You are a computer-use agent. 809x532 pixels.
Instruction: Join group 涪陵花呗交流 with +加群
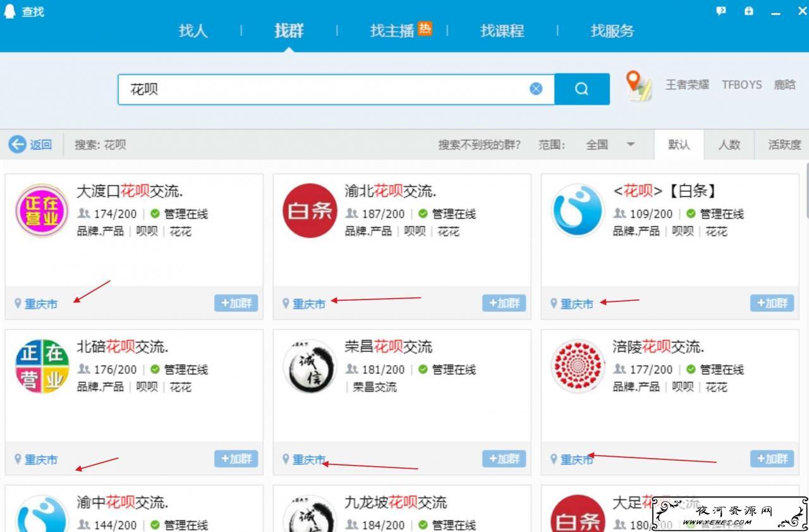pos(772,459)
